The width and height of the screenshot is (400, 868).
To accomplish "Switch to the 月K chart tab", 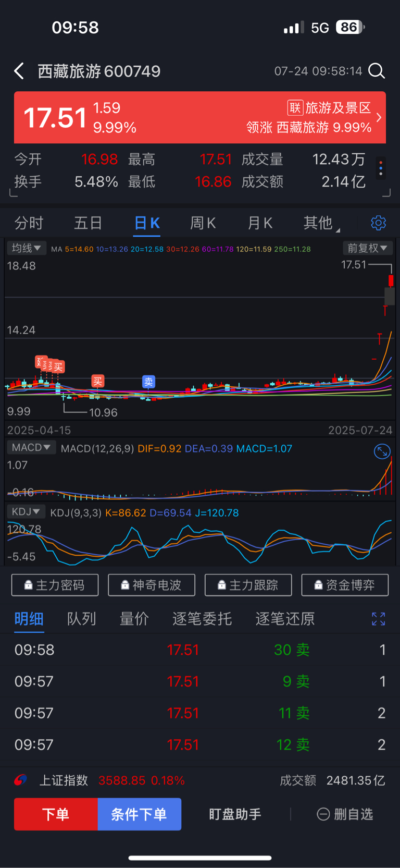I will (259, 223).
